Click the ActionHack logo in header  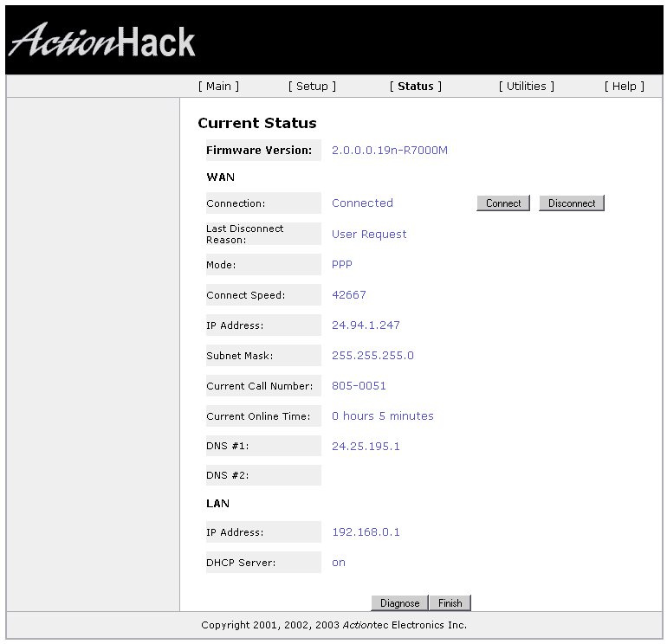[102, 41]
